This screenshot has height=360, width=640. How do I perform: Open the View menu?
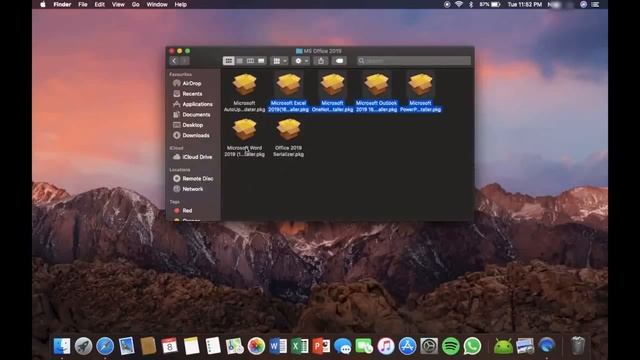point(118,4)
